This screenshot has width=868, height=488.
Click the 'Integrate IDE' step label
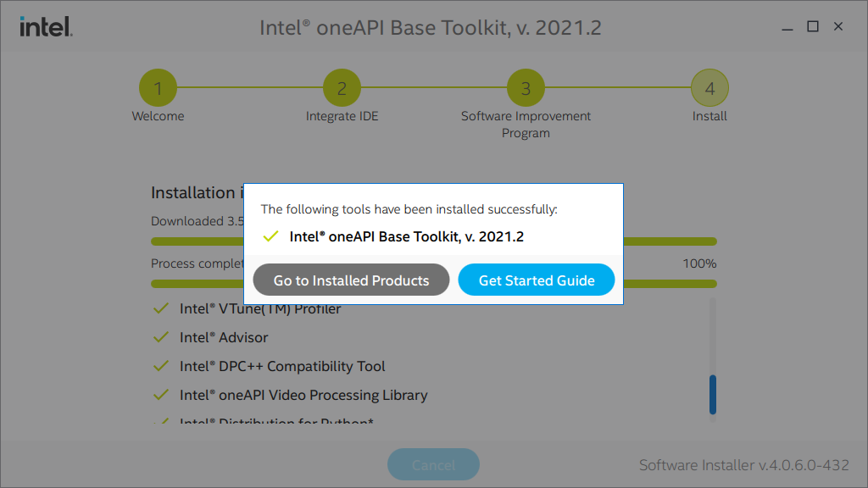click(x=342, y=116)
